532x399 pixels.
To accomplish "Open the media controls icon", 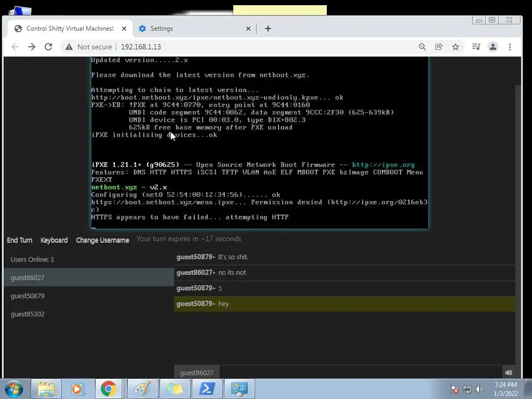I will pos(476,47).
